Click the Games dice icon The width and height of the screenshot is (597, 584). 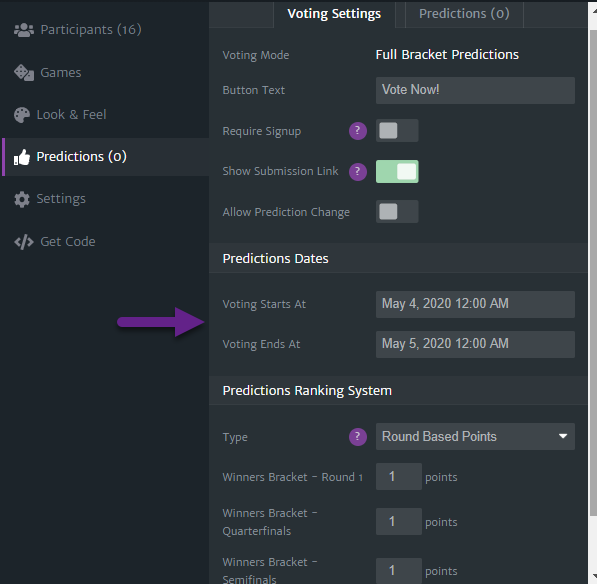24,72
